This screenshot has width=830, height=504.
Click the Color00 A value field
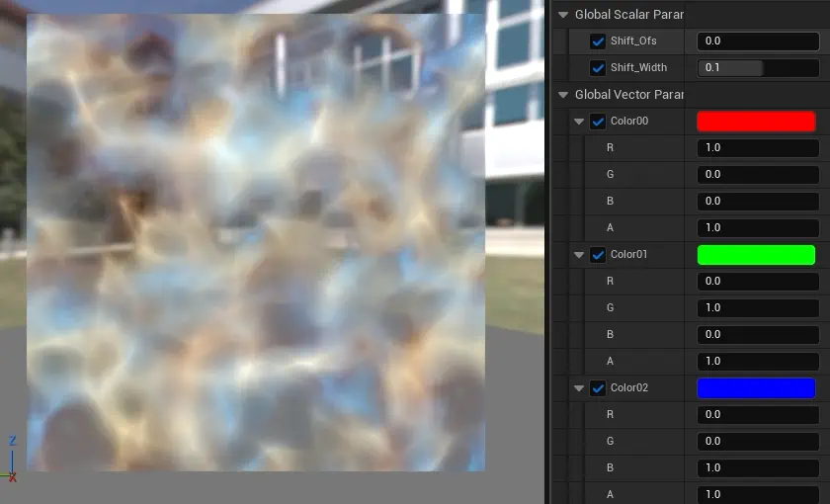point(758,228)
